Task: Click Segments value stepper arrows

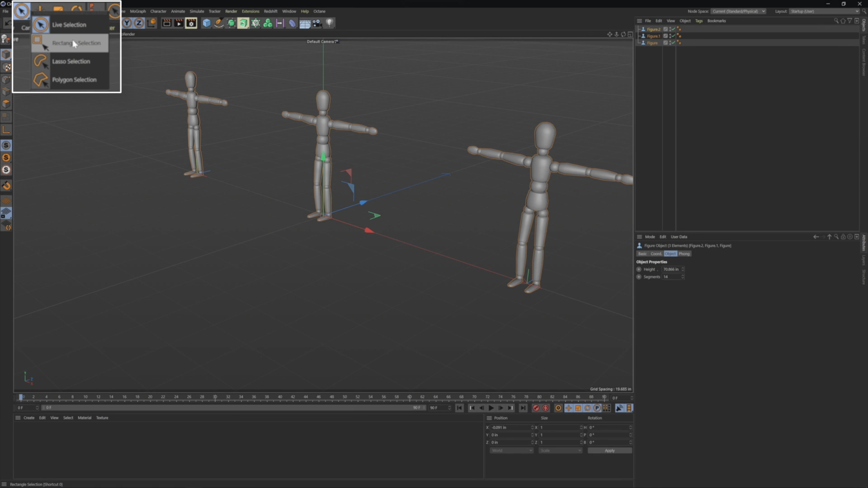Action: point(683,277)
